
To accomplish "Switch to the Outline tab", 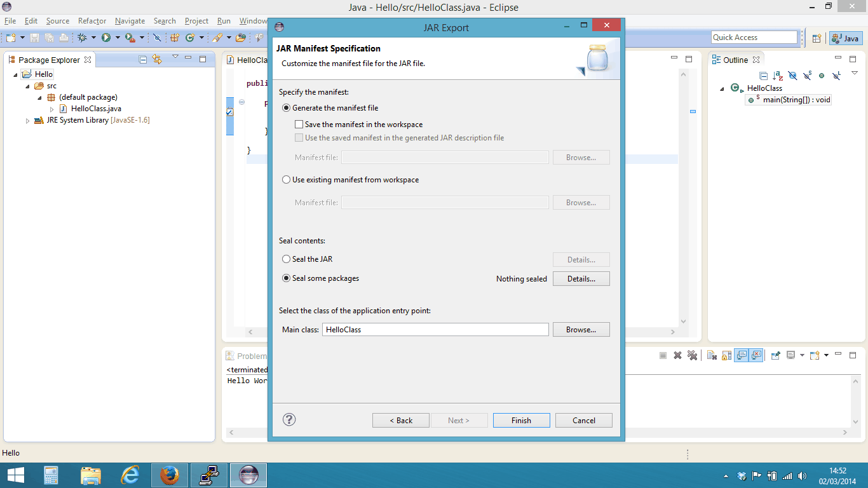I will tap(735, 60).
